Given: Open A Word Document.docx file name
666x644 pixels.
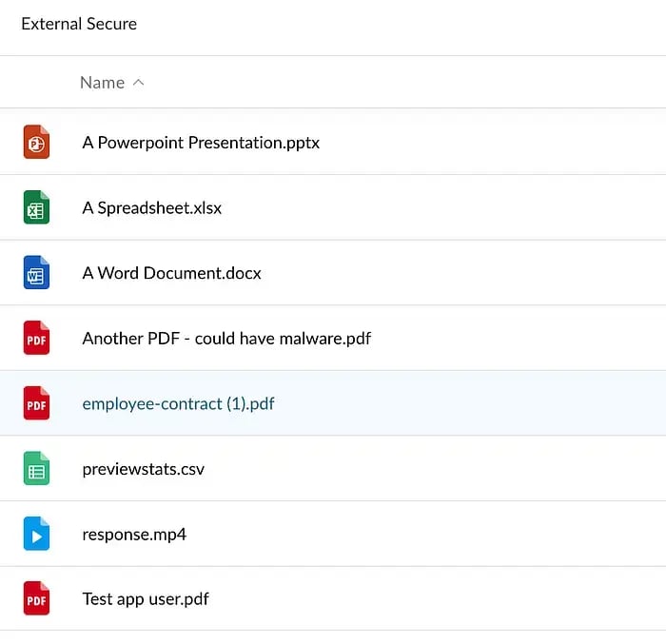Looking at the screenshot, I should [x=171, y=273].
